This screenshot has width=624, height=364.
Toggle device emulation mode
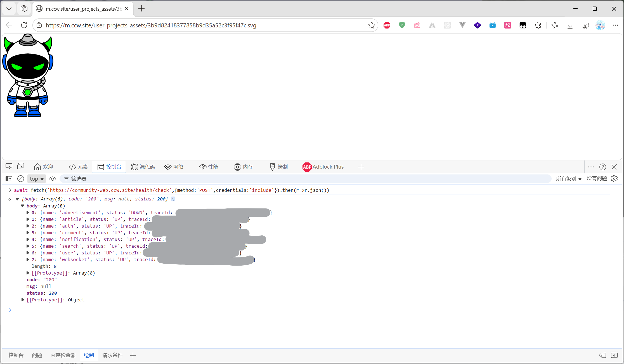(21, 167)
